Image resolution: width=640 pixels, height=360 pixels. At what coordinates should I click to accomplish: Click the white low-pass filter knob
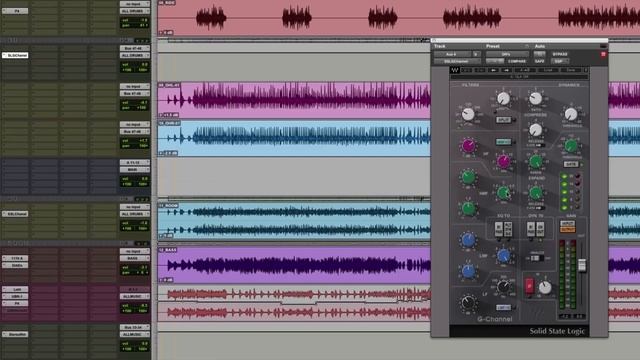[x=503, y=98]
